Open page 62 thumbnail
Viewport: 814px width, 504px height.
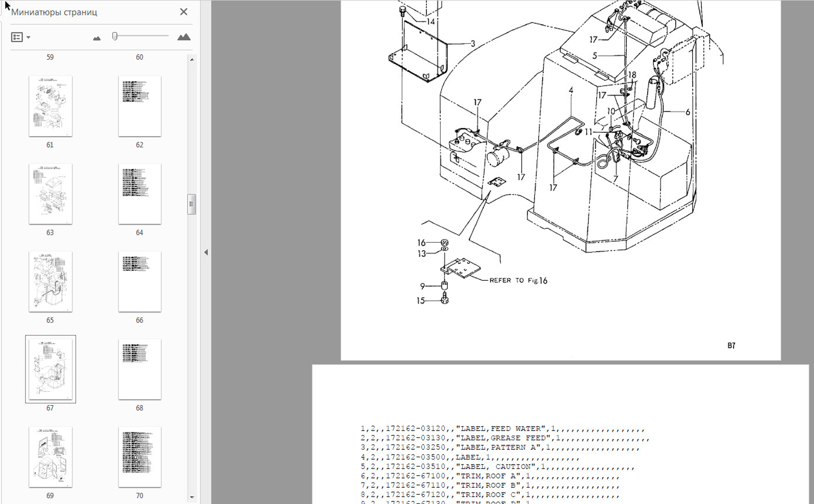[140, 106]
